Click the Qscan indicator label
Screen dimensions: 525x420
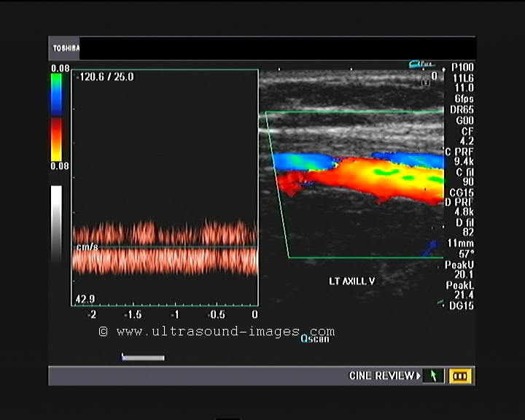[316, 338]
